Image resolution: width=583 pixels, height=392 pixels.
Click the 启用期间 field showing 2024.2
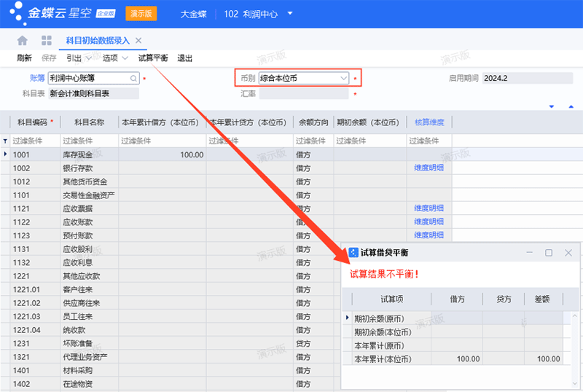click(528, 78)
